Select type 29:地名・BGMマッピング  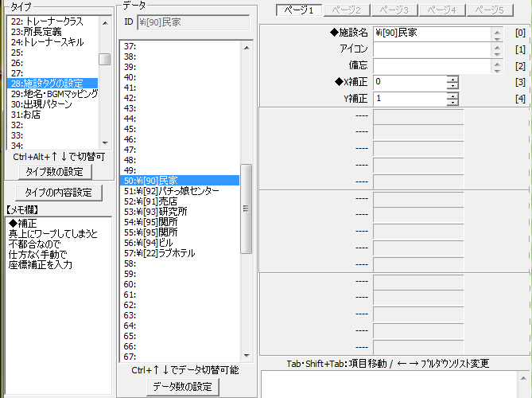tap(52, 94)
